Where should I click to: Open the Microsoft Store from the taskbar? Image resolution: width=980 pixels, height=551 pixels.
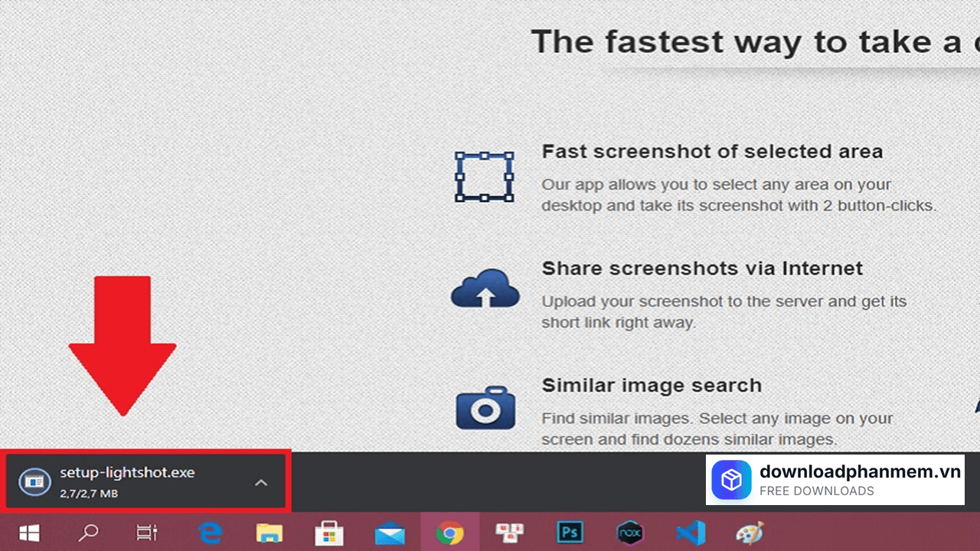[x=329, y=532]
